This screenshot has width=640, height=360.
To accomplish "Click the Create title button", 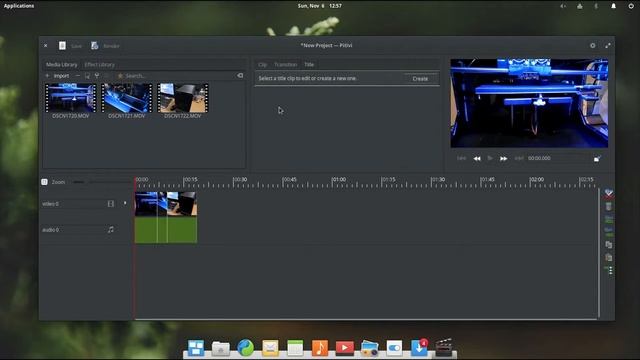I will click(x=420, y=78).
